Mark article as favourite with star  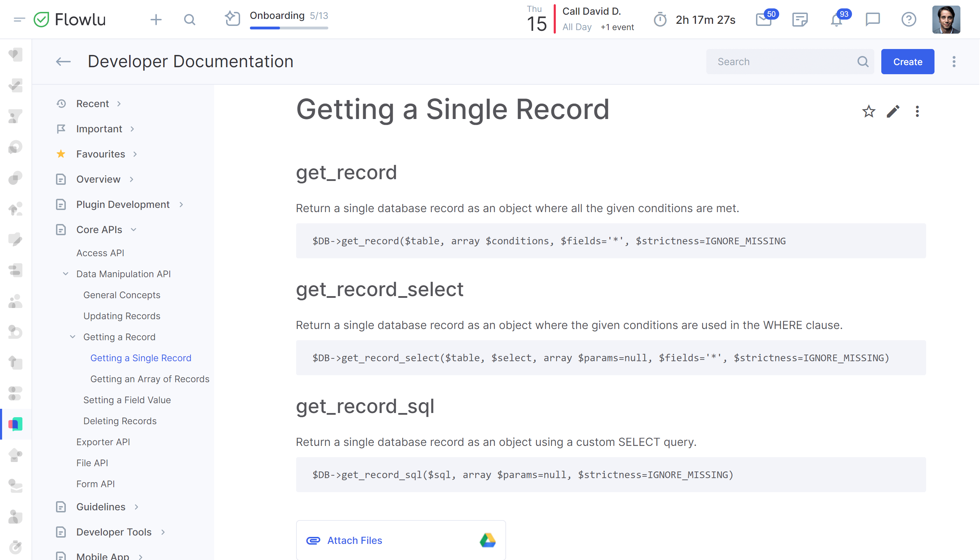coord(868,112)
